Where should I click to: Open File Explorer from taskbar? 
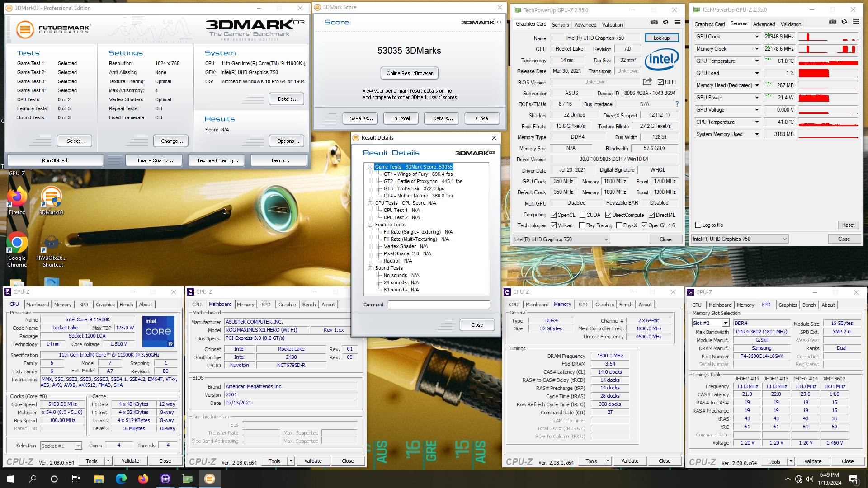click(99, 479)
